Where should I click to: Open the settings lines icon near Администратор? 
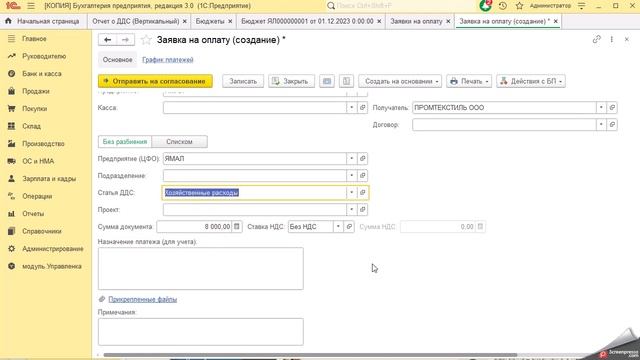582,6
